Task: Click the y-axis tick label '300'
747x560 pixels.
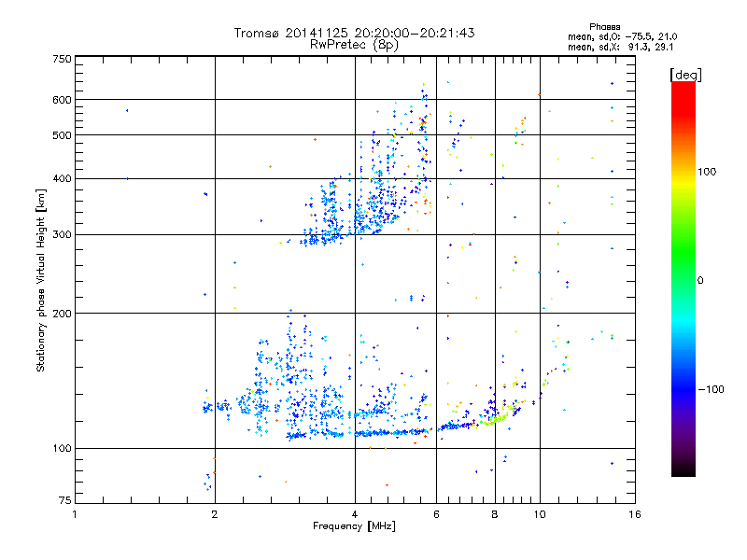Action: pyautogui.click(x=63, y=235)
